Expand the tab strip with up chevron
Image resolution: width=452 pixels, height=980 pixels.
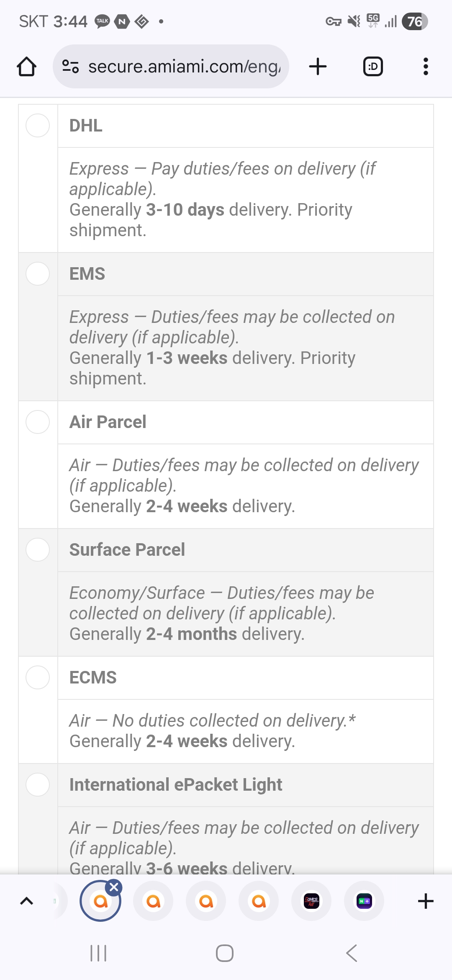pyautogui.click(x=26, y=901)
